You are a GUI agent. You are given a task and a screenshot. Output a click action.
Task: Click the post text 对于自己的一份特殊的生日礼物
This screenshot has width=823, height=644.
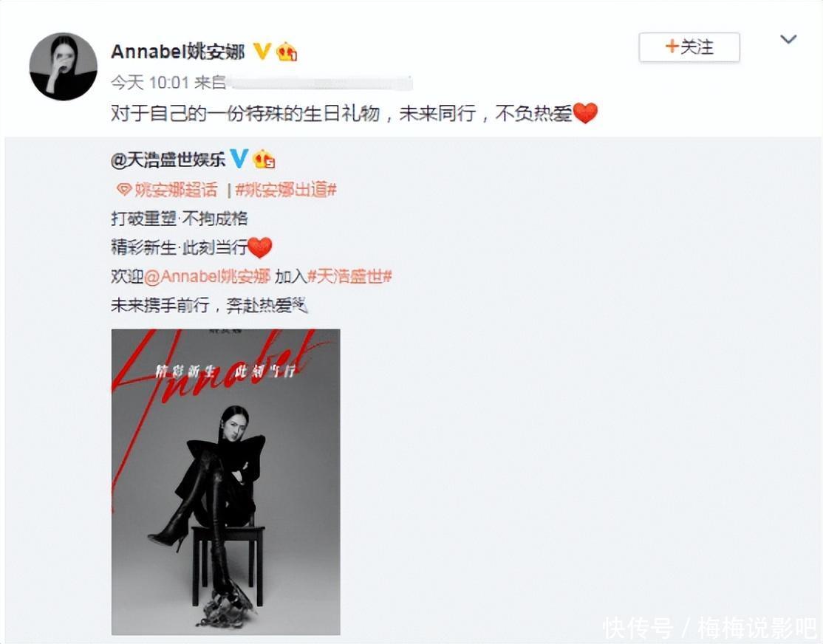pyautogui.click(x=245, y=114)
